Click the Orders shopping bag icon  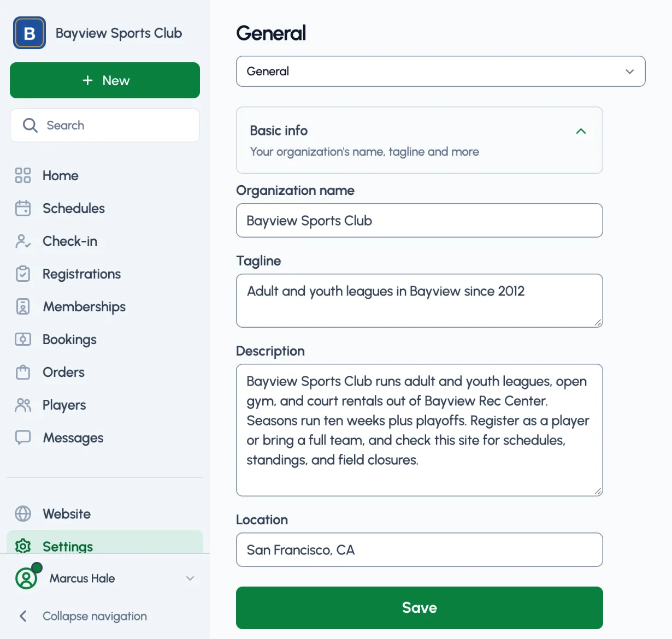[23, 372]
